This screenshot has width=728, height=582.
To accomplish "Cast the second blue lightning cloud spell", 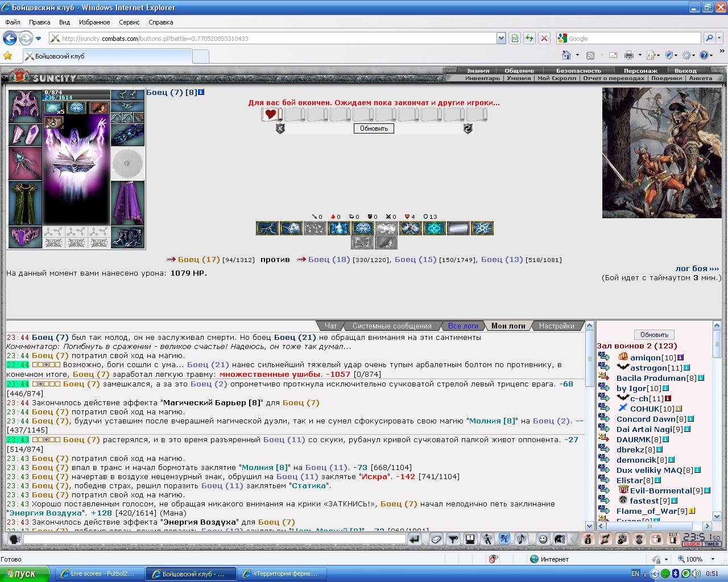I will point(291,228).
